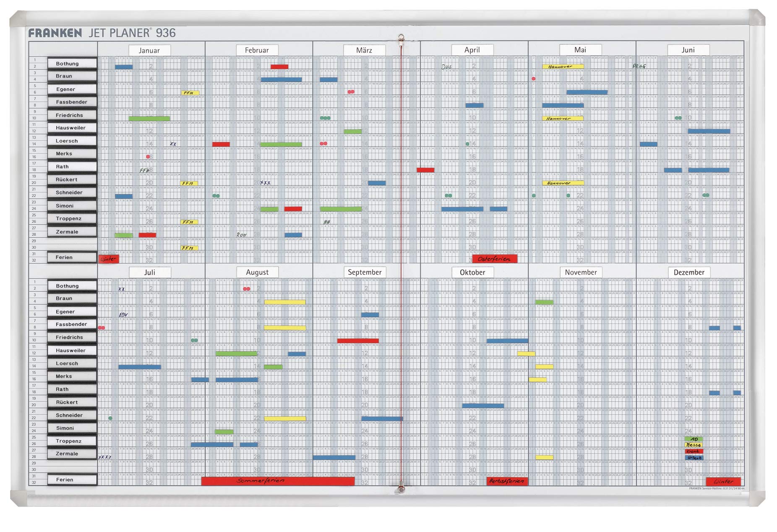
Task: Click the yellow Hannover strip in Bothung's Mai row
Action: click(x=563, y=66)
